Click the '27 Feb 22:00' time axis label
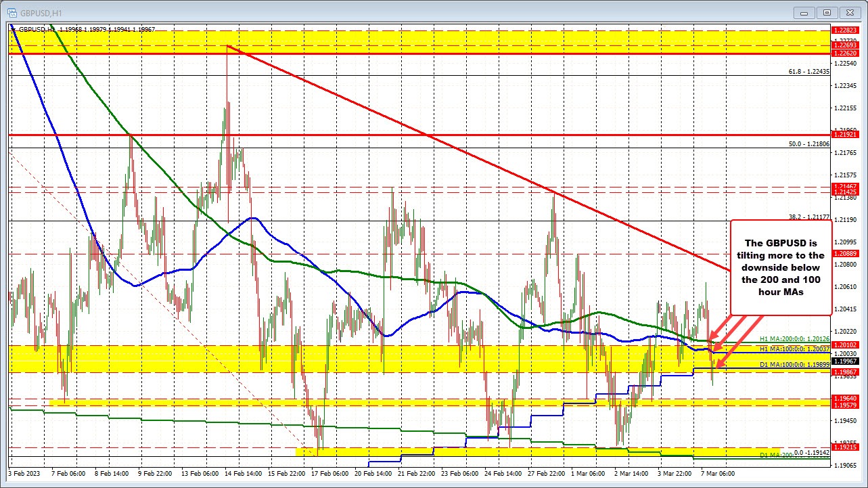The width and height of the screenshot is (868, 488). (548, 474)
